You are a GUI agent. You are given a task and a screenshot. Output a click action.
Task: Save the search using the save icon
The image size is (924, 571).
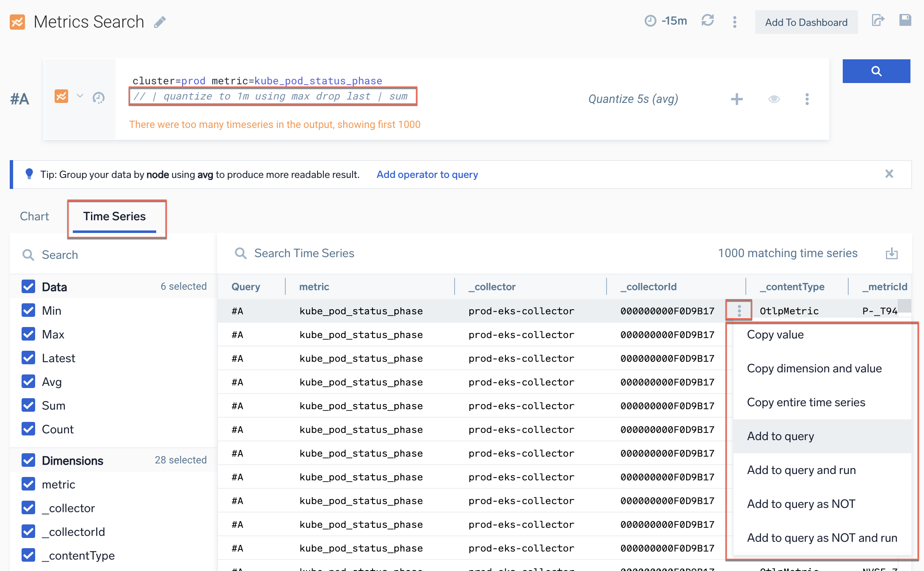(905, 20)
